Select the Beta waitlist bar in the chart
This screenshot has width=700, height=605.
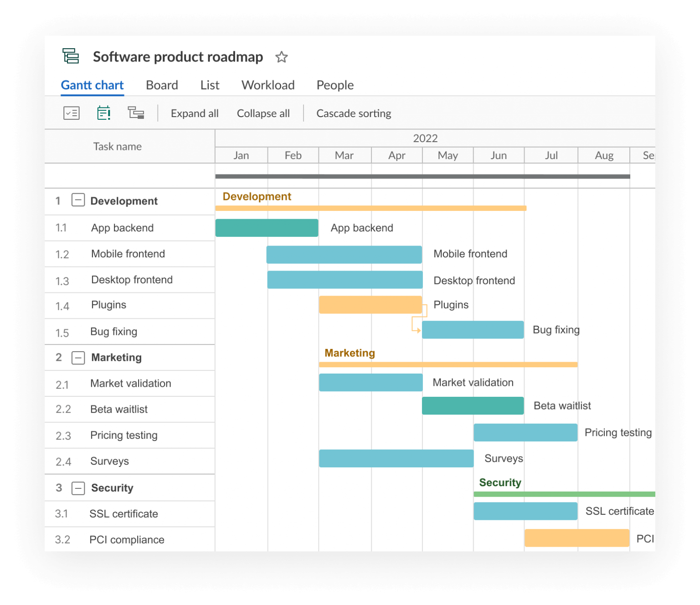[x=473, y=405]
